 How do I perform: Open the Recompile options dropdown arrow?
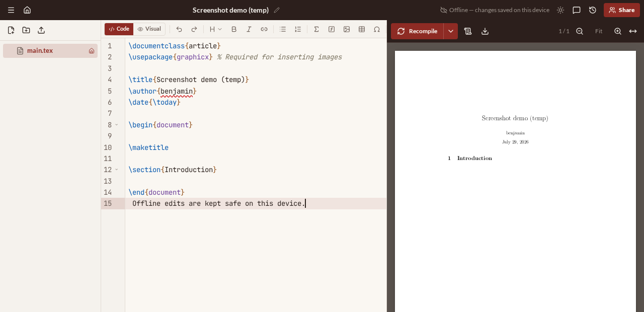click(451, 31)
